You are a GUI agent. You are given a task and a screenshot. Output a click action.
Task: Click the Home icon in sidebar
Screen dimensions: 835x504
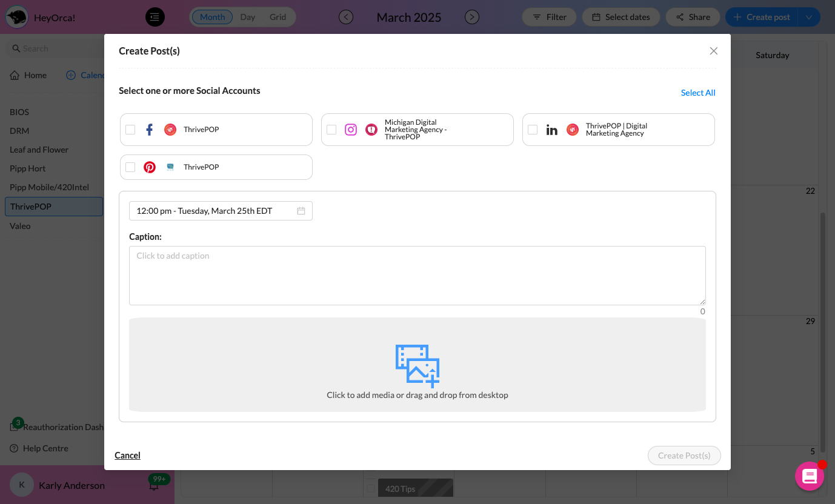pos(15,75)
